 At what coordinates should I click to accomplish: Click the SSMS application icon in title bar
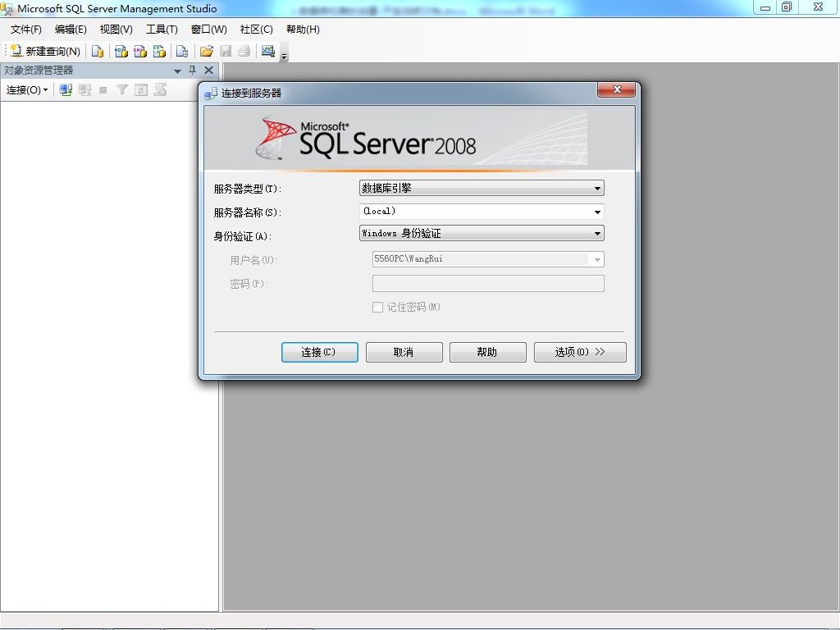click(7, 8)
